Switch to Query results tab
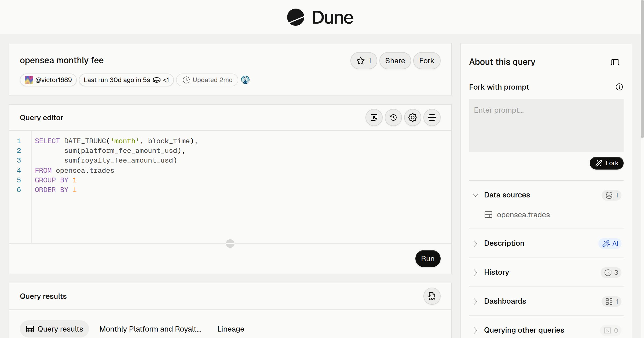The height and width of the screenshot is (338, 644). (54, 329)
